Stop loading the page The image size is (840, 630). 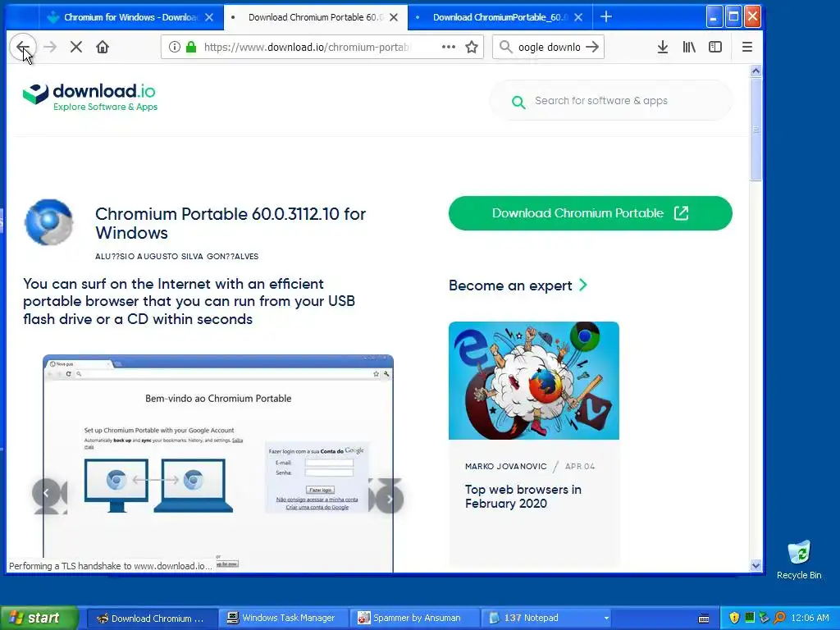pos(76,47)
